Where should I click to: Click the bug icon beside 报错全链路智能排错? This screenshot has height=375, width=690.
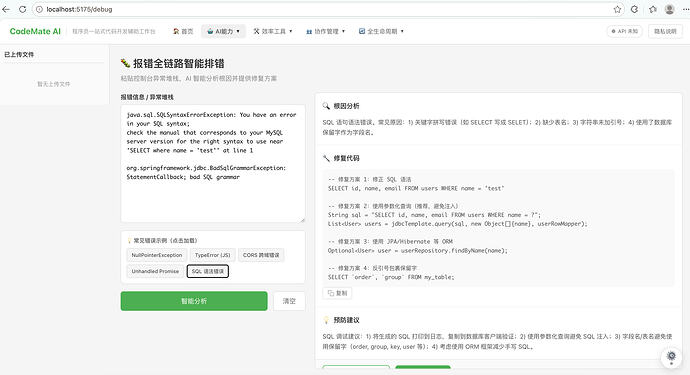coord(125,63)
